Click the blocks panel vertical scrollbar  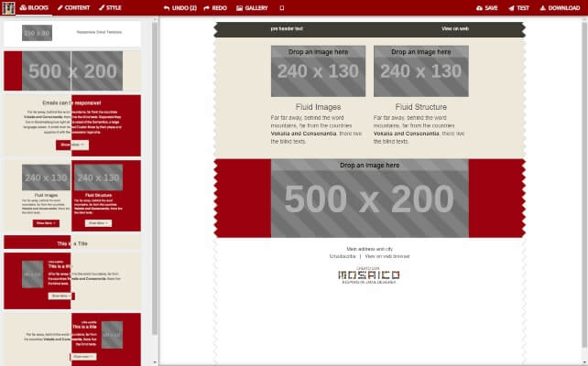pos(155,178)
